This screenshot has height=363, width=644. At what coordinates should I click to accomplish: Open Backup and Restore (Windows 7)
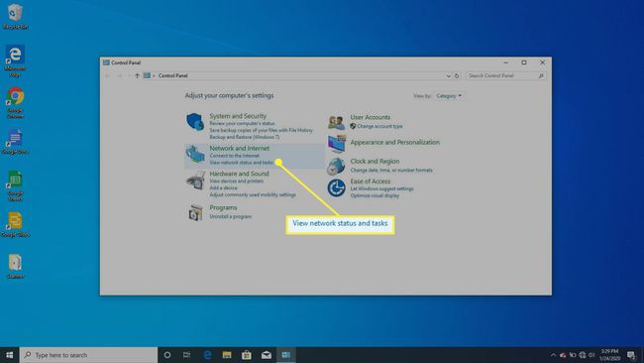coord(245,137)
